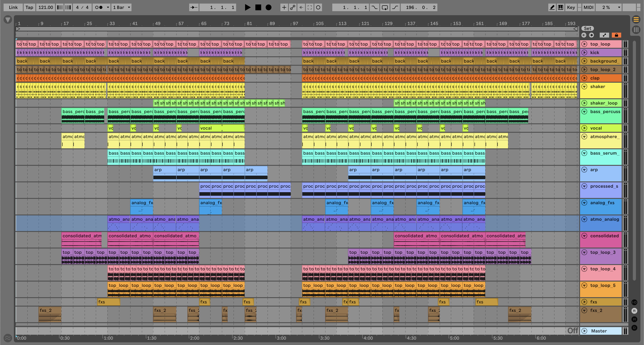
Task: Toggle the Automation Arm link icon
Action: (292, 7)
